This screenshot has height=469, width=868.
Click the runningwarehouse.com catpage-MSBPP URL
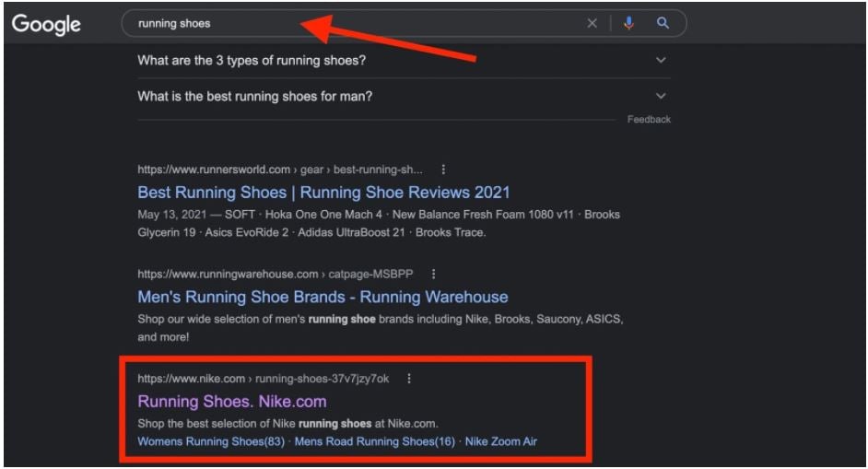(276, 274)
